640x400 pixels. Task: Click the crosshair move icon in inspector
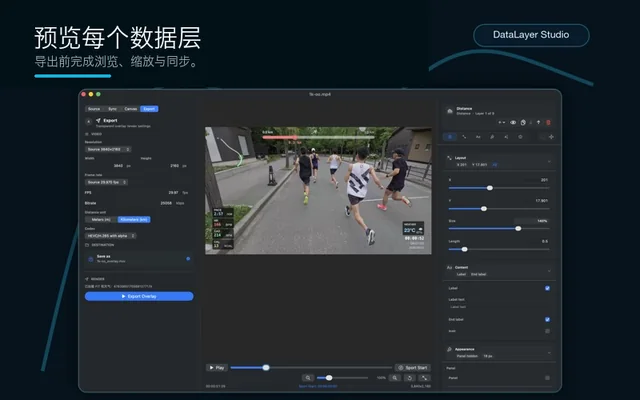(x=551, y=137)
